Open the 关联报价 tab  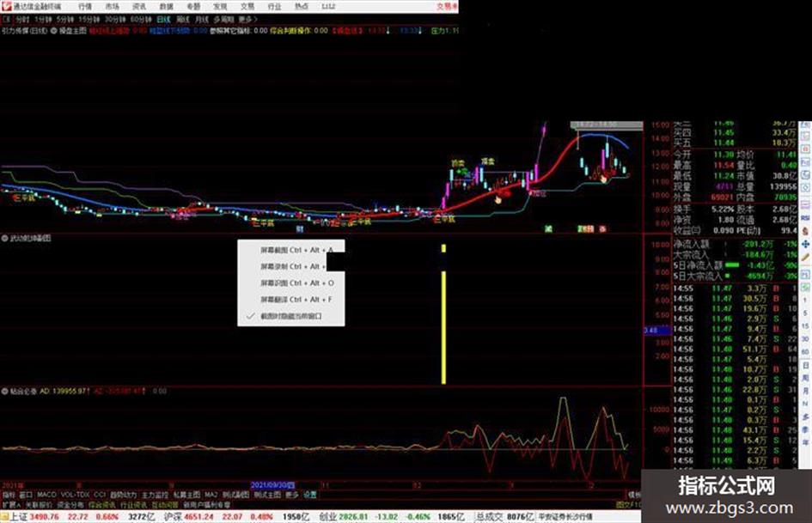[39, 504]
